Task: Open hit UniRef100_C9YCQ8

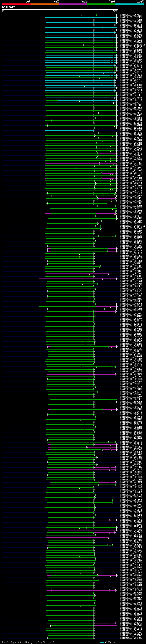Action: [131, 284]
